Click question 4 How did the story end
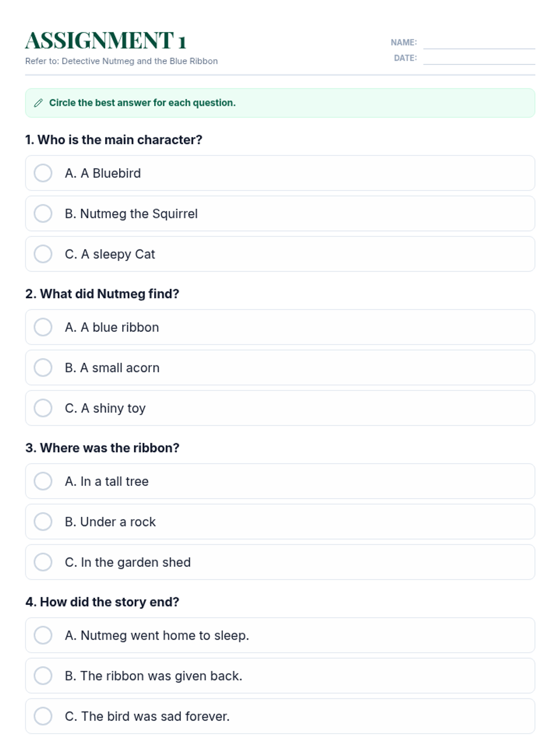The image size is (560, 747). coord(102,602)
